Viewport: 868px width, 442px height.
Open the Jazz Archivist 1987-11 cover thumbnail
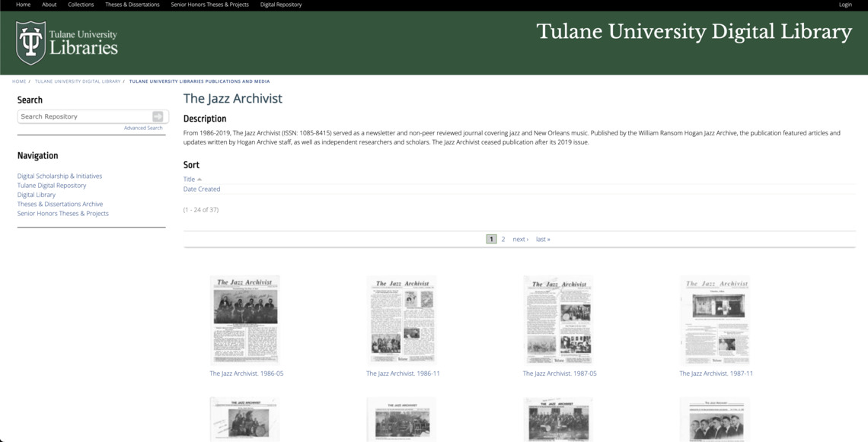(x=715, y=320)
